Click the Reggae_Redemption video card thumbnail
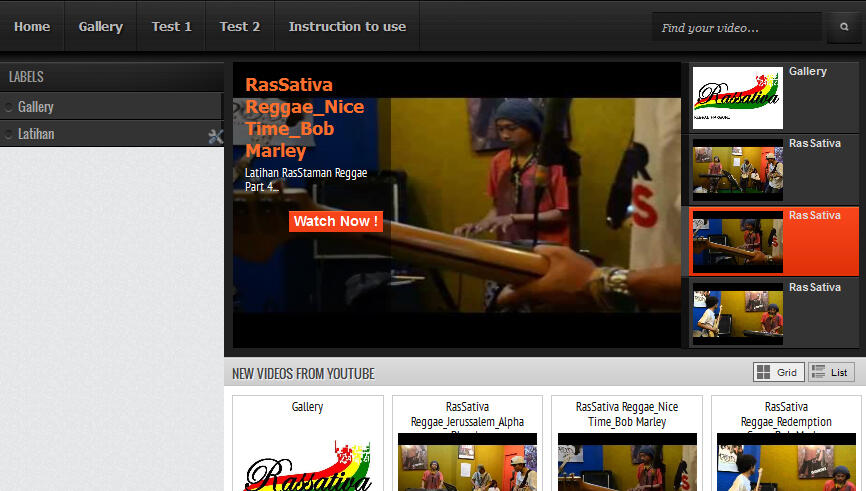This screenshot has width=866, height=491. pyautogui.click(x=786, y=462)
